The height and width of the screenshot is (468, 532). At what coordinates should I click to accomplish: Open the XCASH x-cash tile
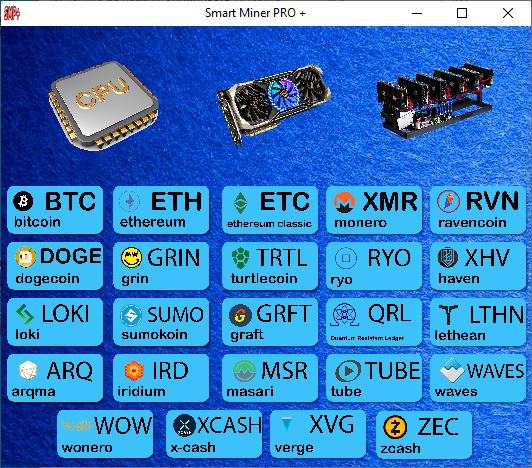[214, 434]
